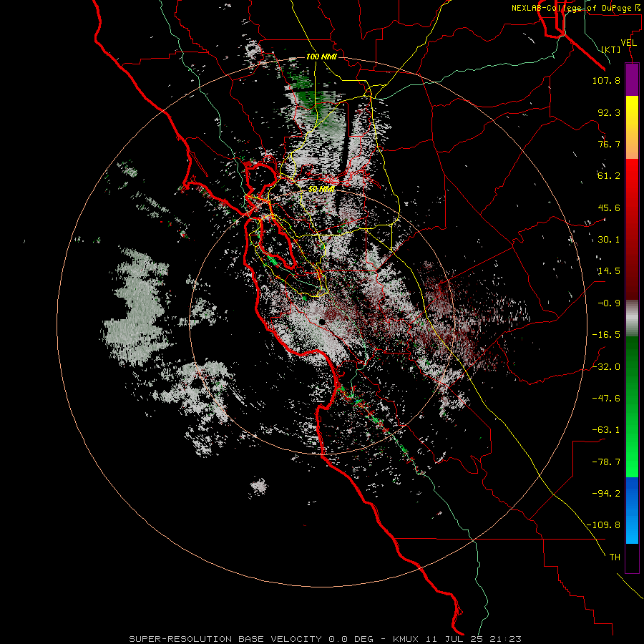Select the 30.1 legend value
The width and height of the screenshot is (644, 644).
point(609,240)
